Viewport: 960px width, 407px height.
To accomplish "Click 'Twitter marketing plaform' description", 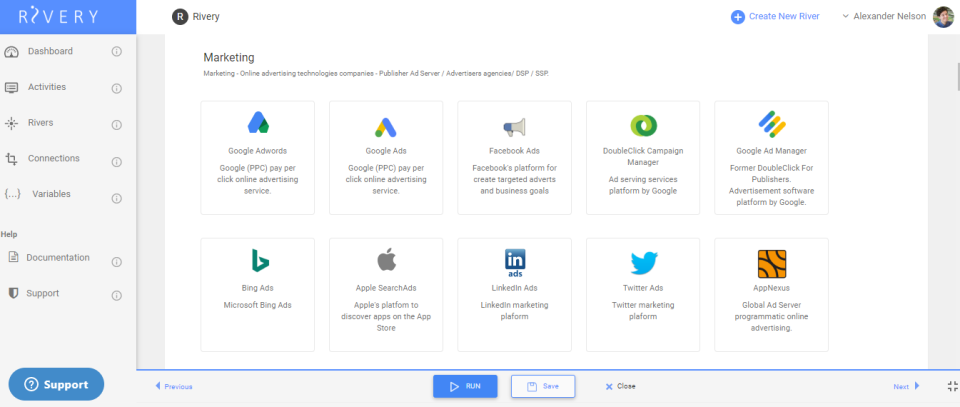I will 643,310.
